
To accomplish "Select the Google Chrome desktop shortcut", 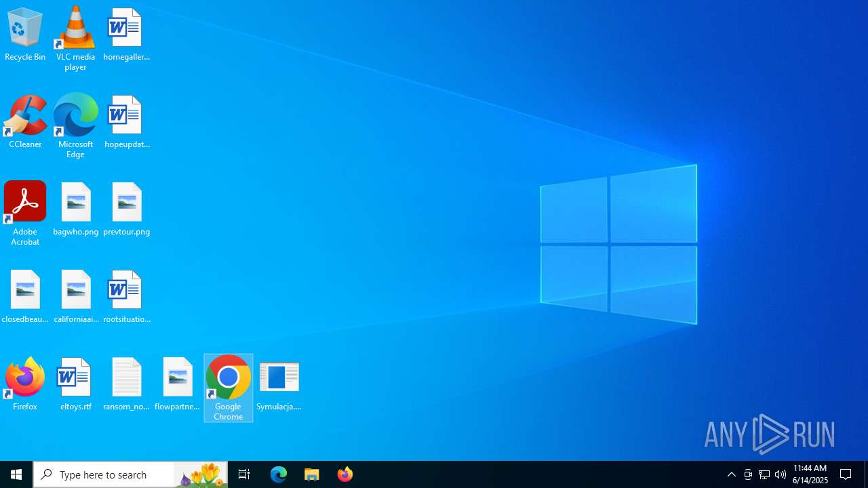I will pos(229,388).
